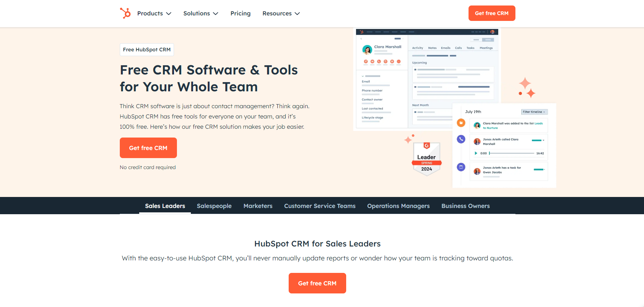The height and width of the screenshot is (307, 644).
Task: Click the purple phone call icon
Action: click(x=461, y=139)
